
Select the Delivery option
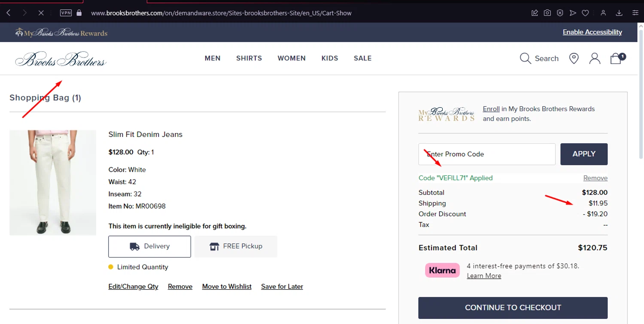click(x=149, y=246)
